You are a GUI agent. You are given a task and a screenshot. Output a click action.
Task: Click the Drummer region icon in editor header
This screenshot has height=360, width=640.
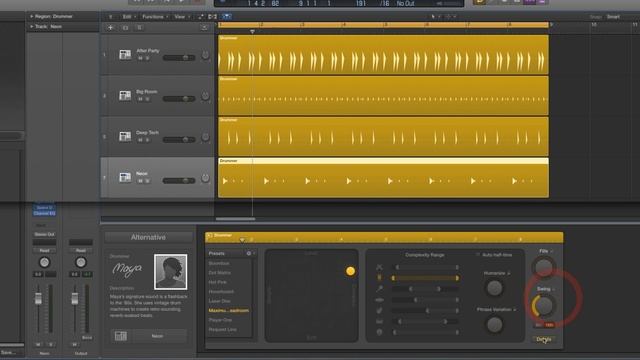[209, 236]
